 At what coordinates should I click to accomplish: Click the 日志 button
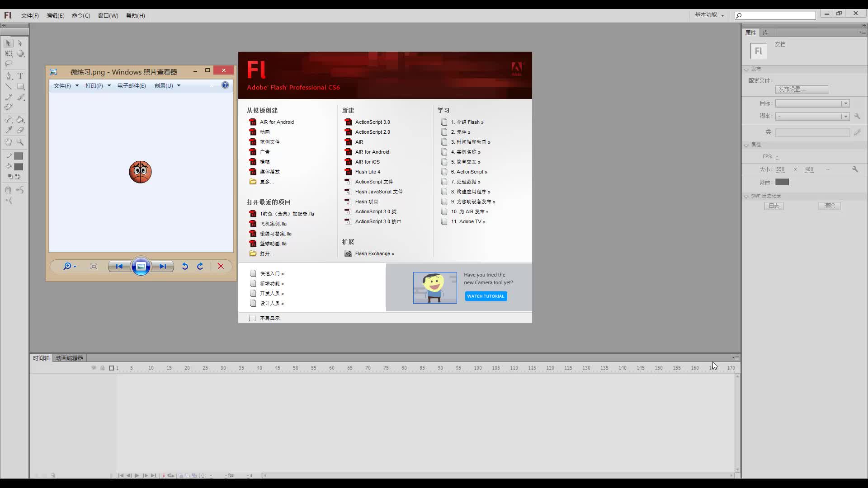[774, 206]
